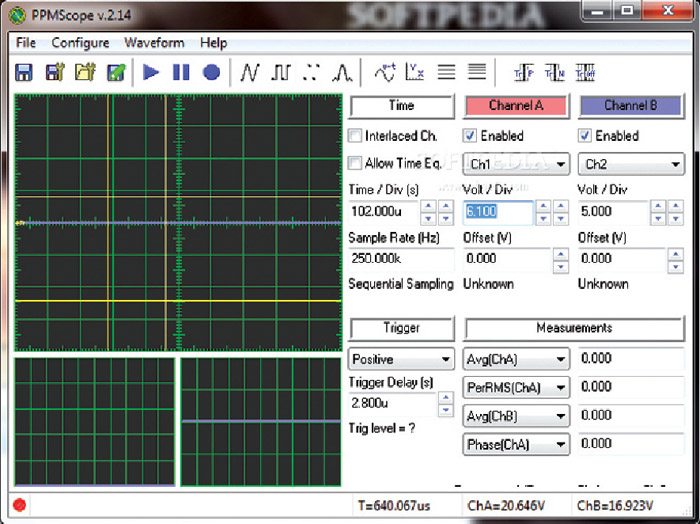Viewport: 700px width, 524px height.
Task: Select the square waveform toolbar icon
Action: click(281, 72)
